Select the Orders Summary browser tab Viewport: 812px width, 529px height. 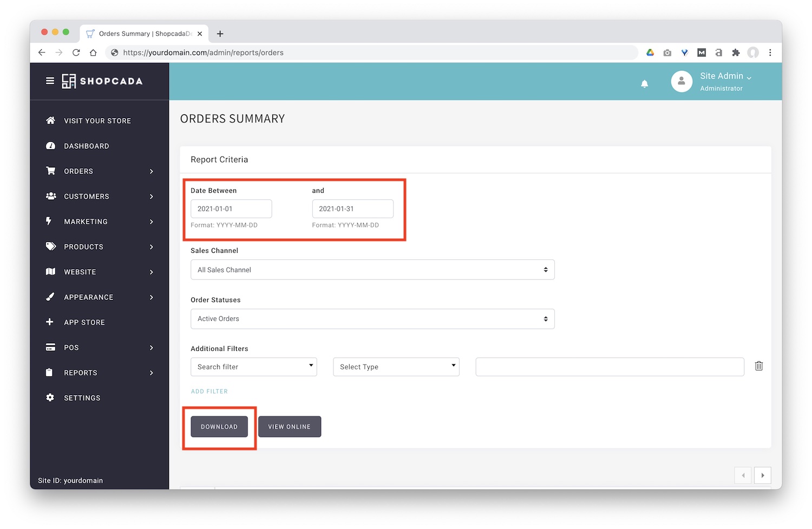coord(144,34)
